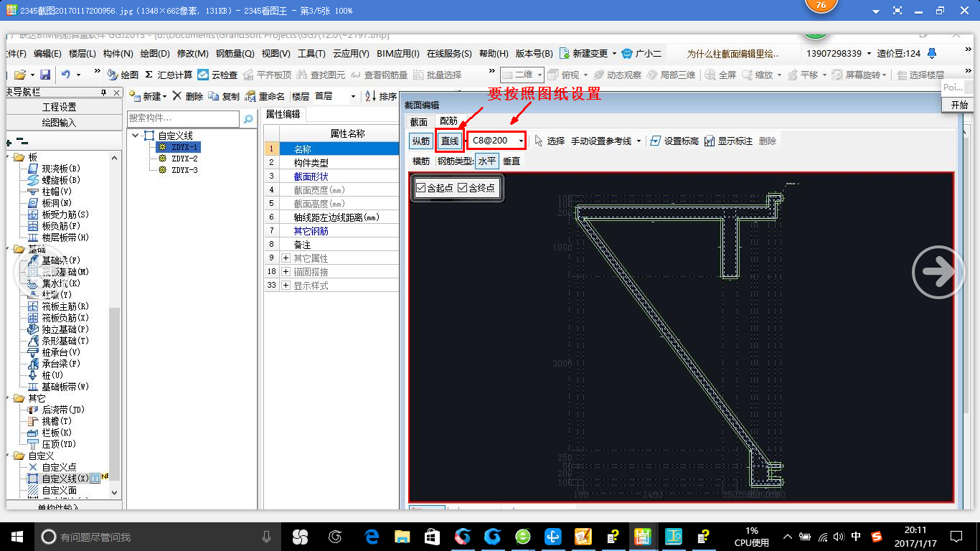
Task: Click 排序 sort icon
Action: click(x=370, y=96)
